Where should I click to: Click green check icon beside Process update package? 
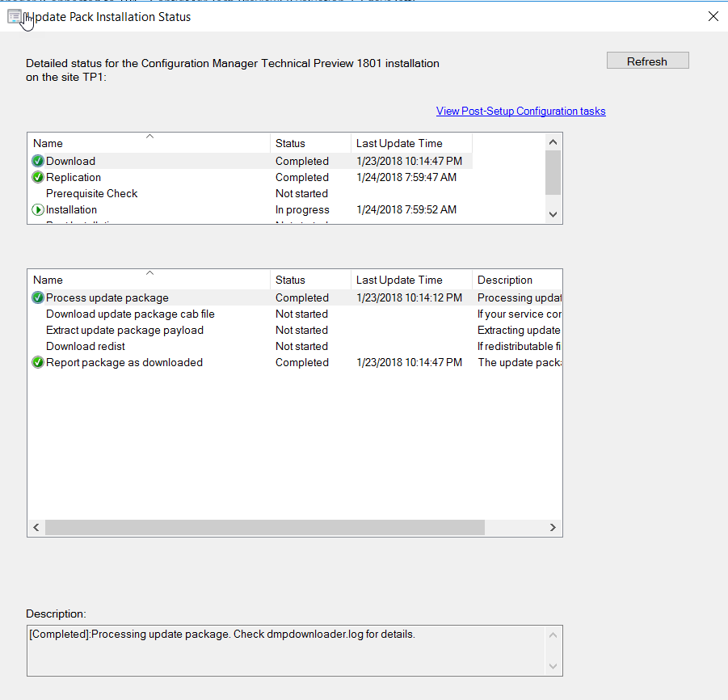38,297
